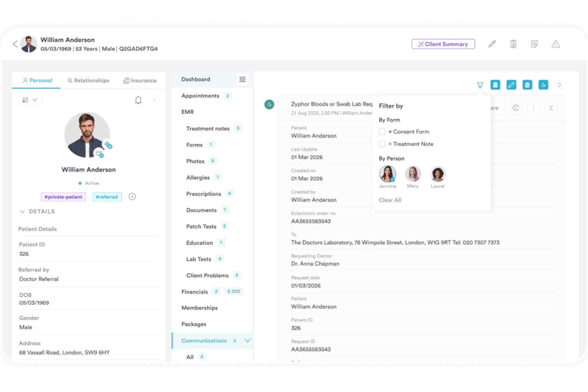Open Patch Tests

pos(201,226)
